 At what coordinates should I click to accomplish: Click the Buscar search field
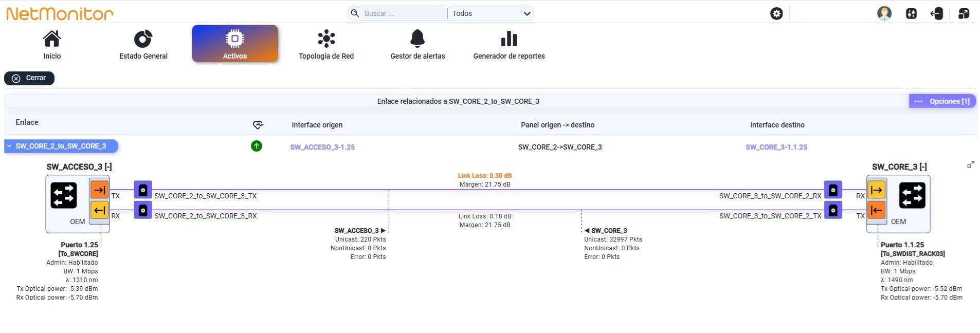(404, 13)
